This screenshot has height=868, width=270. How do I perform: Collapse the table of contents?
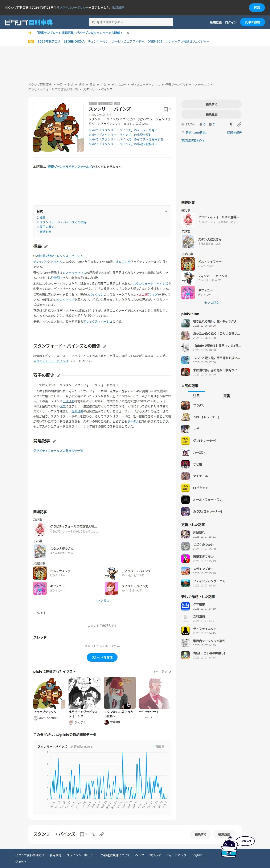click(166, 211)
